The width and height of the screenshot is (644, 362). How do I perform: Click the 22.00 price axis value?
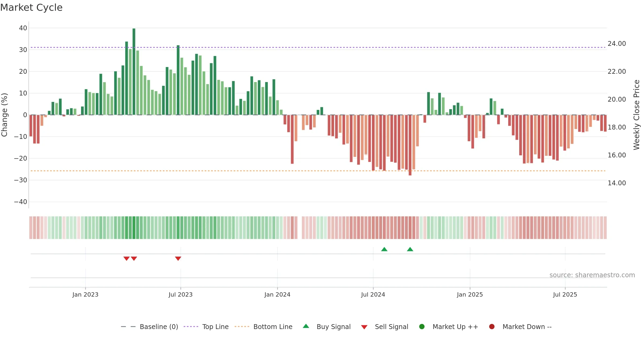pos(617,72)
